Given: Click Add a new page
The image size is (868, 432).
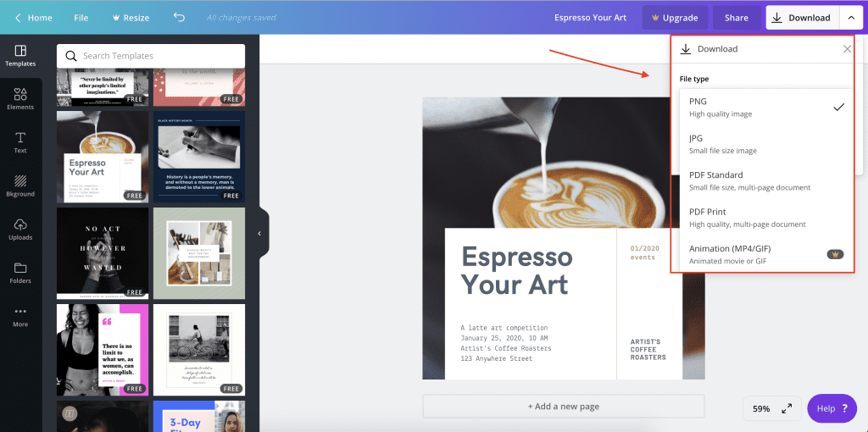Looking at the screenshot, I should point(563,407).
